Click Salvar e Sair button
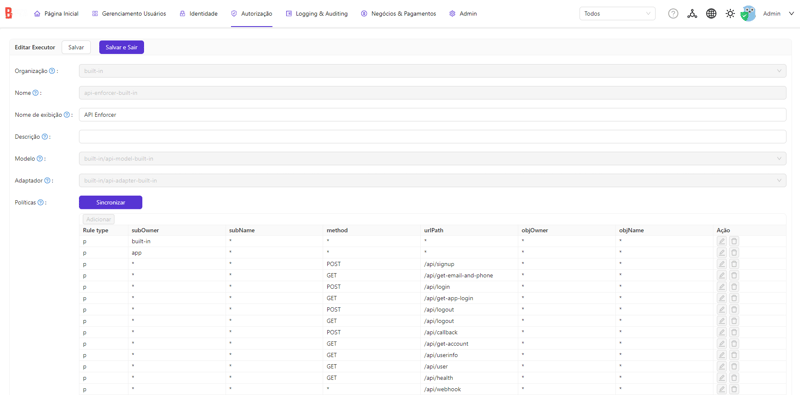800x395 pixels. (x=121, y=47)
